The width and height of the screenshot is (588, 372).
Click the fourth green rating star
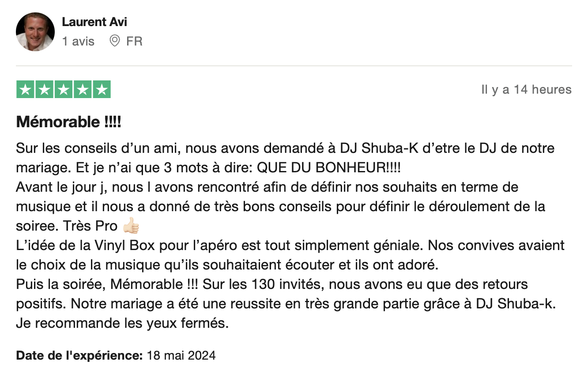tap(83, 90)
